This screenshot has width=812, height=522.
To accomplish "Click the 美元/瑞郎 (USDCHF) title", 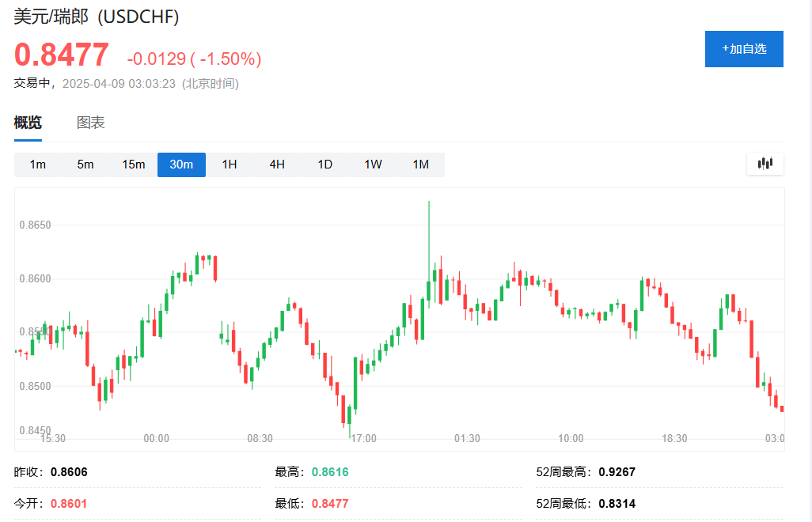I will (96, 16).
